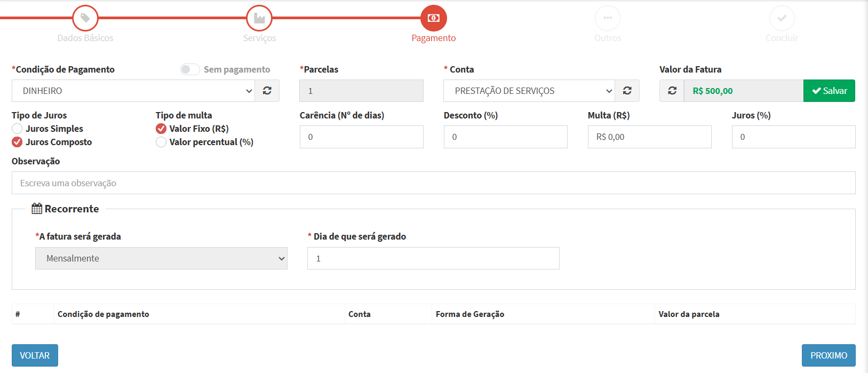Focus the Desconto (%) input field

[x=505, y=137]
